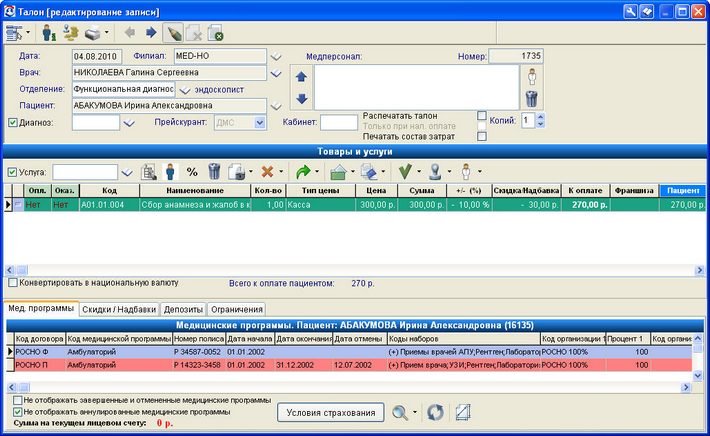Click the percent discount icon

[x=192, y=172]
